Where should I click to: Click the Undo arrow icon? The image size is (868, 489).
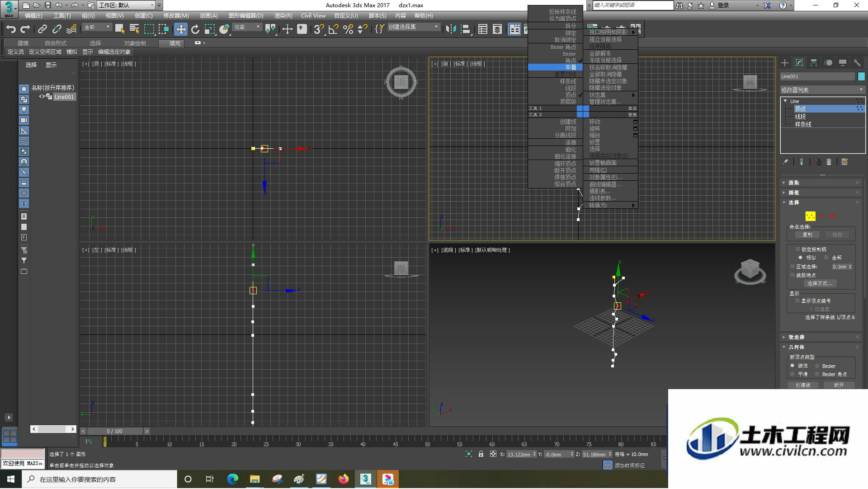(11, 29)
